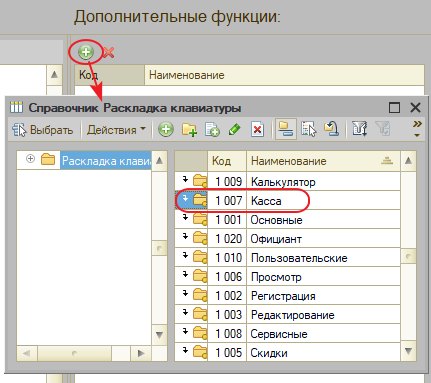Add item by copying icon
431x383 pixels.
point(212,130)
